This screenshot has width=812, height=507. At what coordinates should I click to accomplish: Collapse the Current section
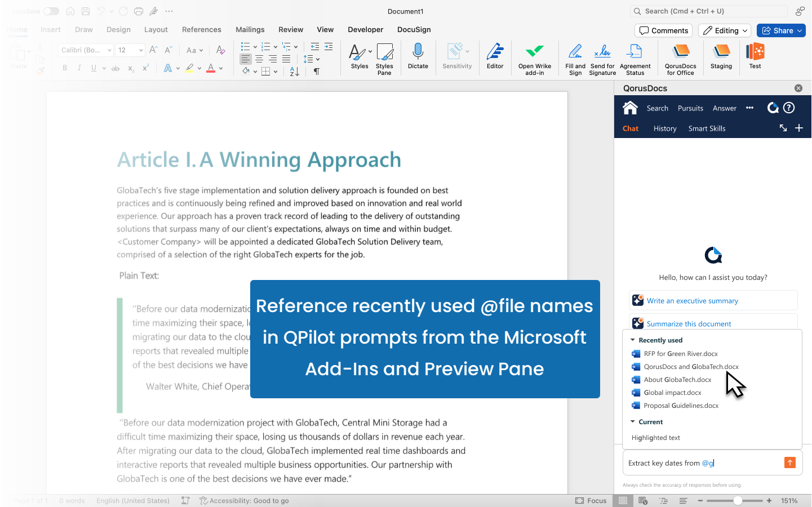click(632, 422)
